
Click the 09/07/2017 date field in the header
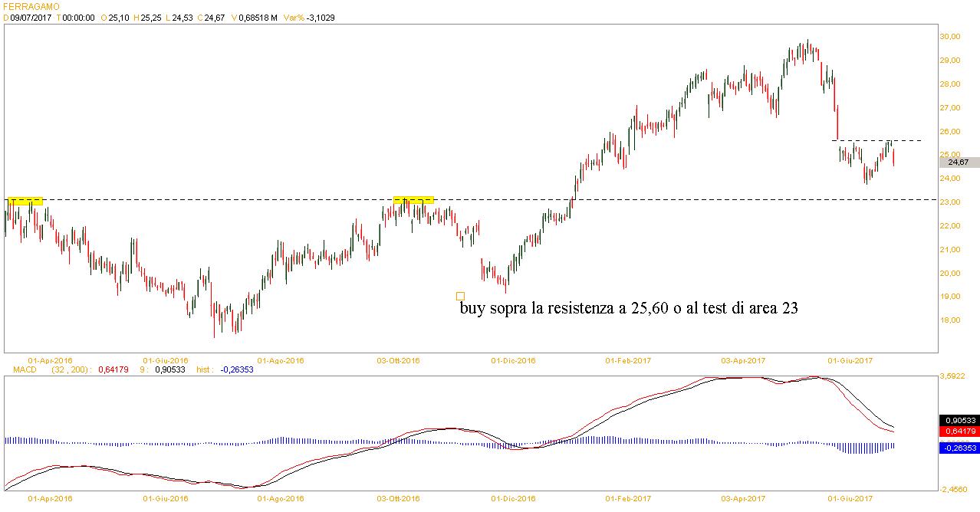coord(30,18)
